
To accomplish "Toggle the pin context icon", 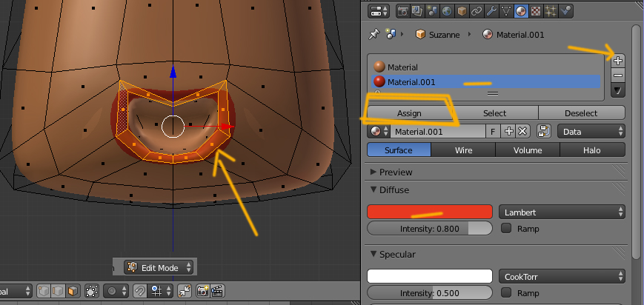I will click(374, 35).
